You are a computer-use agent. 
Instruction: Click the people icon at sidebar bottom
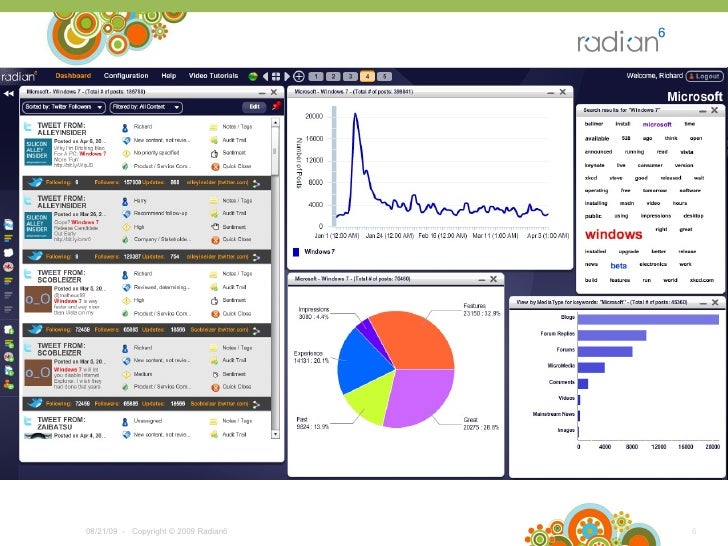pyautogui.click(x=9, y=385)
